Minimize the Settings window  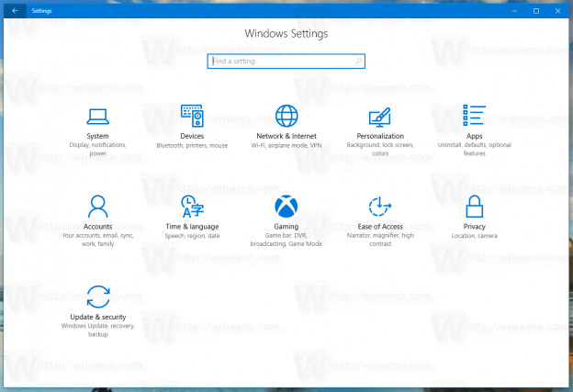514,11
